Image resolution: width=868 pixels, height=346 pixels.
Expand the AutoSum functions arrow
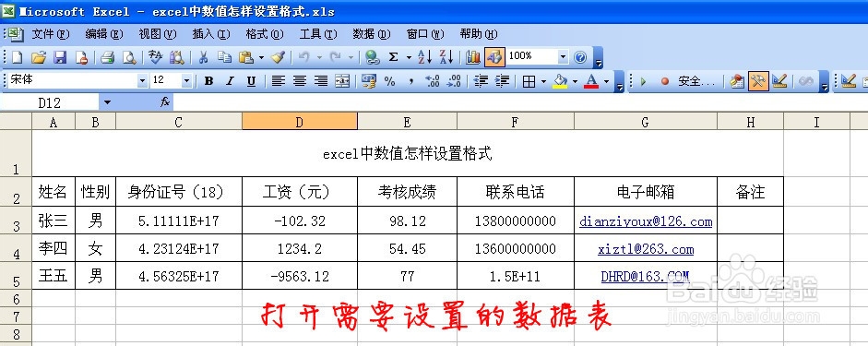pyautogui.click(x=409, y=57)
